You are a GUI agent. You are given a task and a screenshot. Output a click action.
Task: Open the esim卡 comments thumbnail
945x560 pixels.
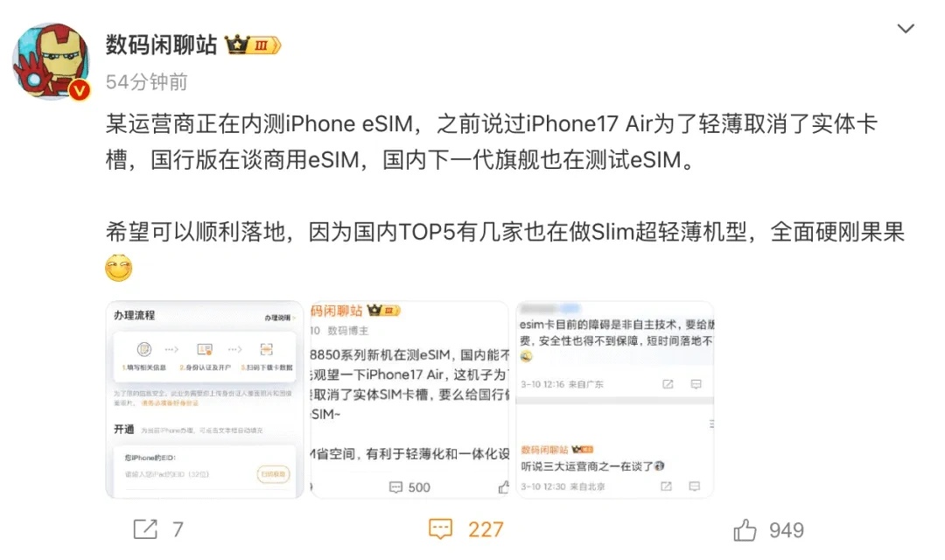pos(615,400)
